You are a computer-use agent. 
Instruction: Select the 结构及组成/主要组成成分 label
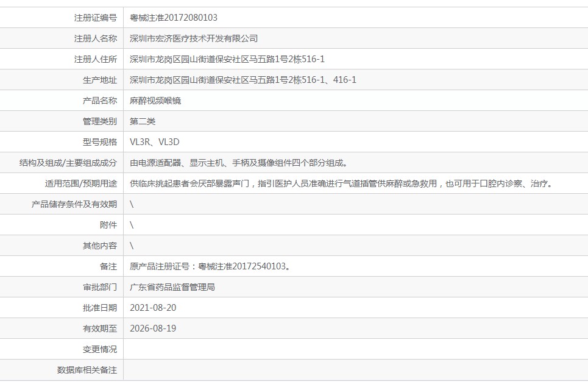pos(68,163)
